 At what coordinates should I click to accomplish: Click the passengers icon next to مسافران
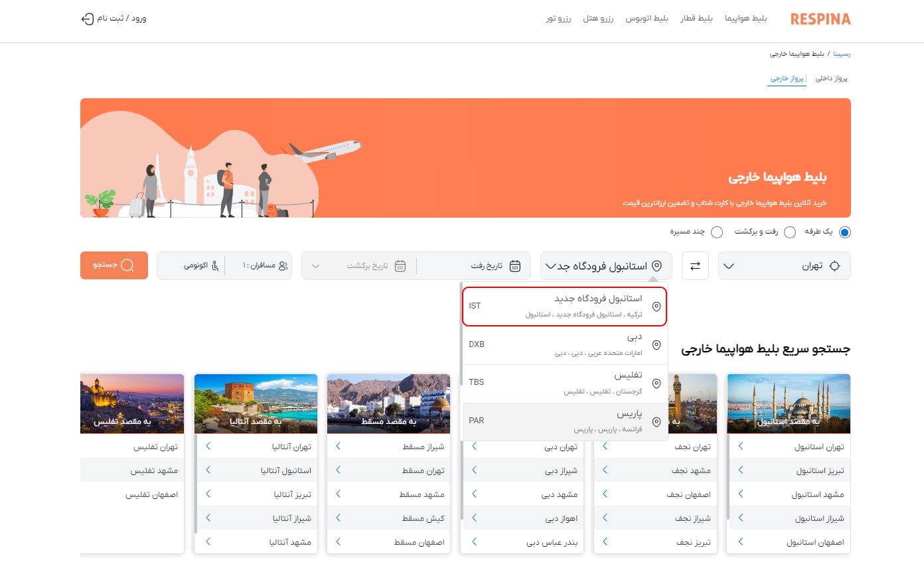click(x=284, y=265)
